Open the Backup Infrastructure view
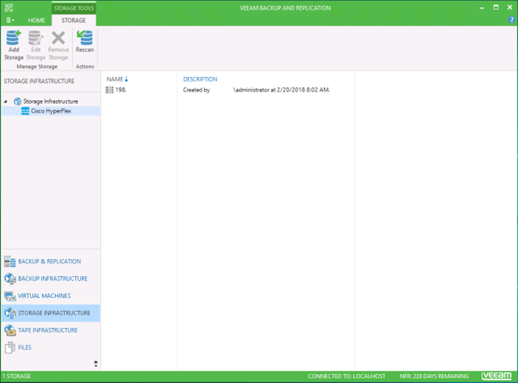This screenshot has width=518, height=383. point(53,278)
